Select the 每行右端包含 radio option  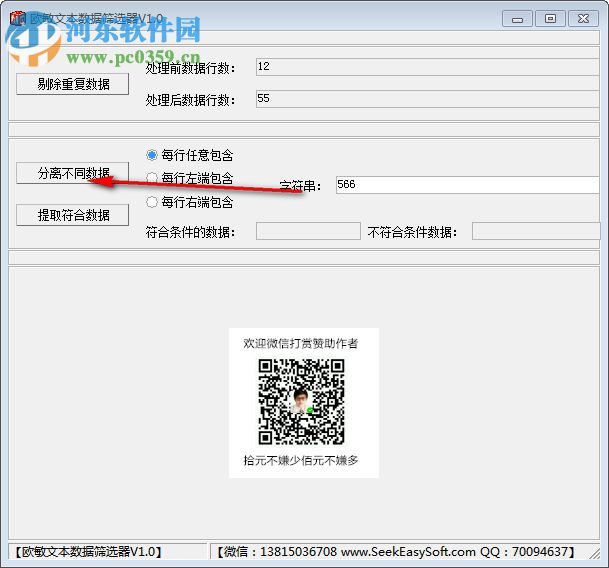click(x=190, y=202)
